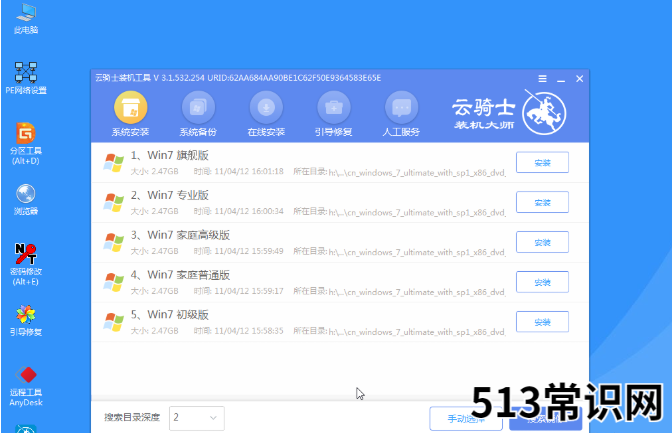Install Win7 家庭普通版 with 安装 button
Viewport: 672px width, 433px height.
542,282
